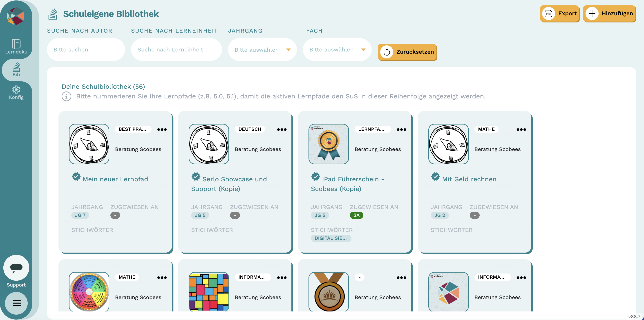The width and height of the screenshot is (644, 320).
Task: Open options for Scobees-logo INFORMA... card
Action: [521, 278]
